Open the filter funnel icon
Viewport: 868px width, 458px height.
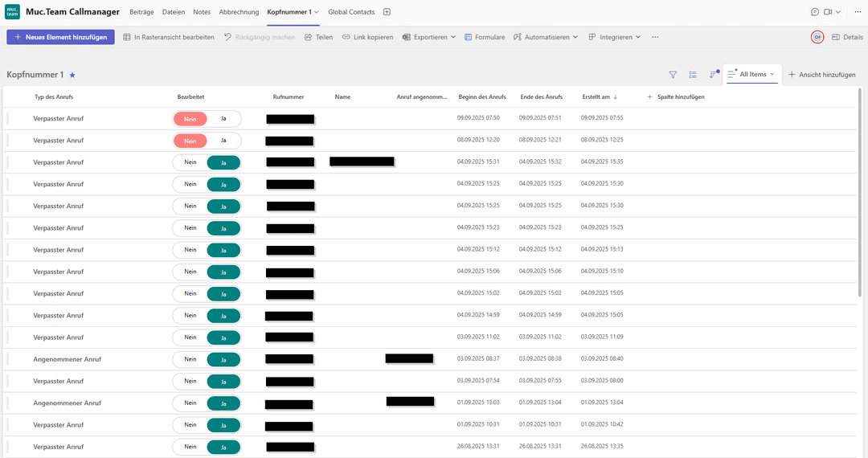[673, 75]
